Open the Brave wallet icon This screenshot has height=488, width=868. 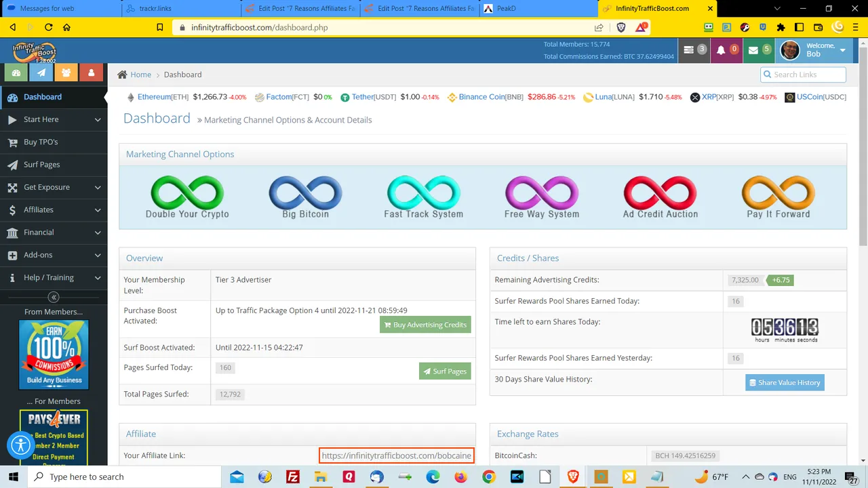(818, 27)
